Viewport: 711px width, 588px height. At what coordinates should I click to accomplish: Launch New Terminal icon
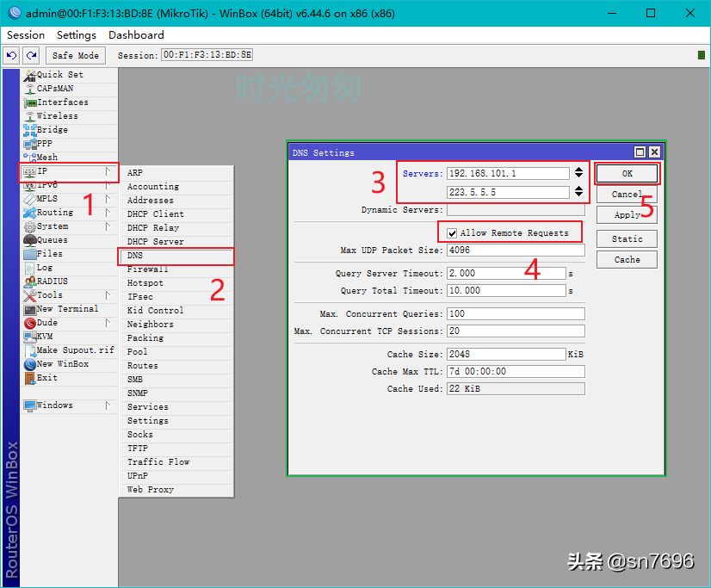30,309
